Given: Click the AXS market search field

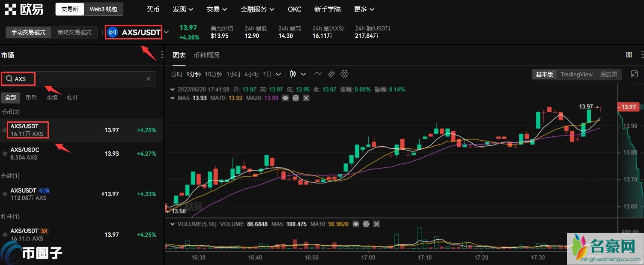Looking at the screenshot, I should 78,79.
